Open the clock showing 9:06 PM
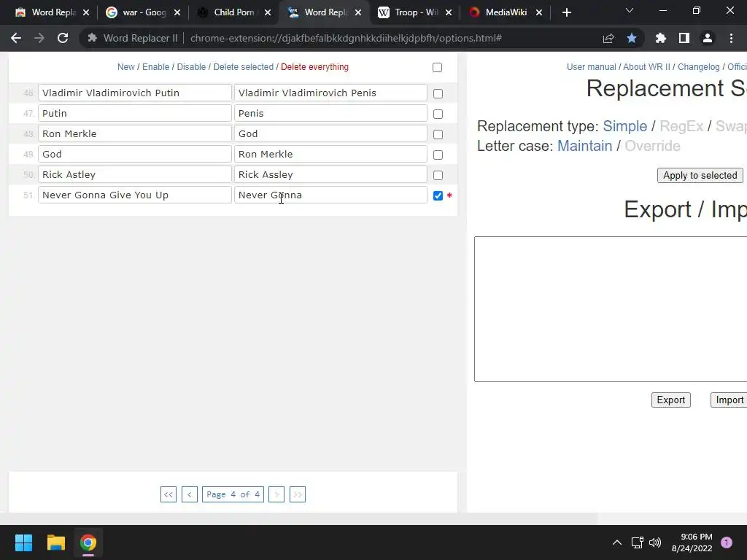Viewport: 747px width, 560px height. coord(692,542)
